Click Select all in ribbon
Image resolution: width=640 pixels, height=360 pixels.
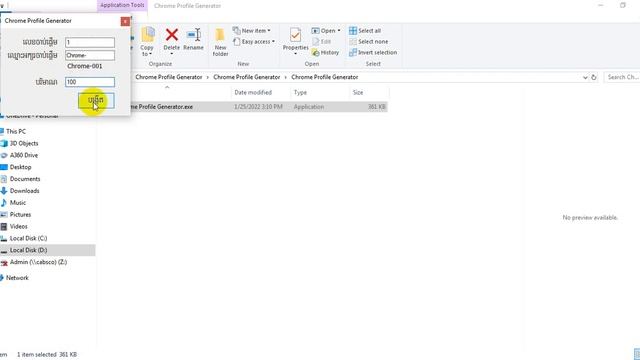[365, 31]
